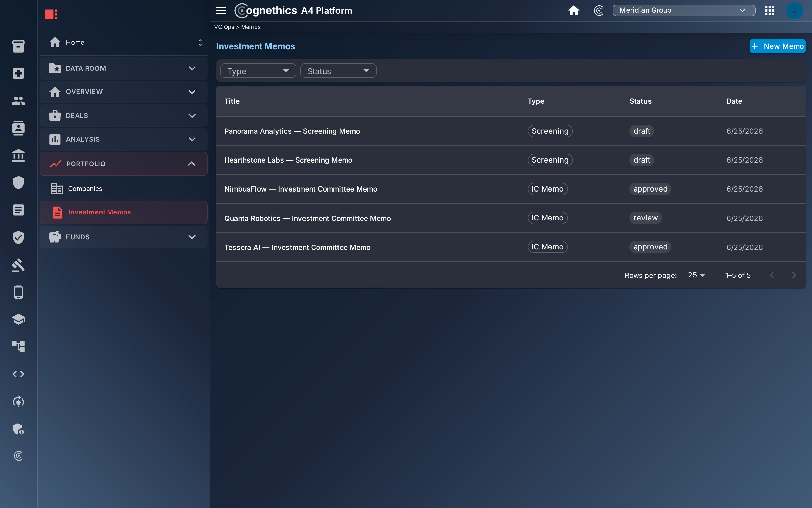
Task: Click Home in the sidebar
Action: point(75,42)
